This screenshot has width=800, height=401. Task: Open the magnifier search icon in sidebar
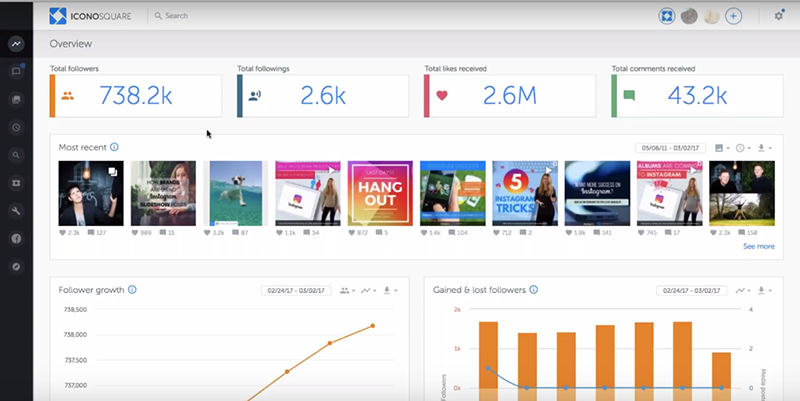tap(15, 156)
